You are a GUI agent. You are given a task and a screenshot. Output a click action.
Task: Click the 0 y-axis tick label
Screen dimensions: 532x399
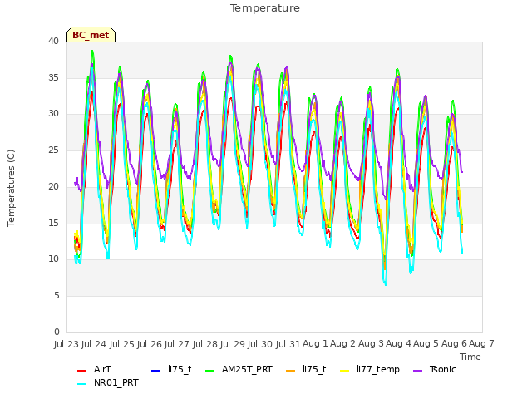(x=57, y=332)
